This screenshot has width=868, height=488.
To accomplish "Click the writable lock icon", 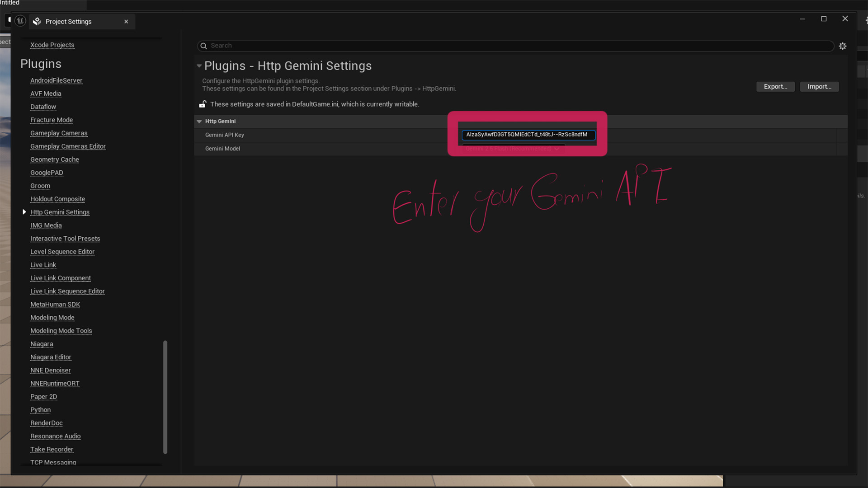I will point(203,104).
